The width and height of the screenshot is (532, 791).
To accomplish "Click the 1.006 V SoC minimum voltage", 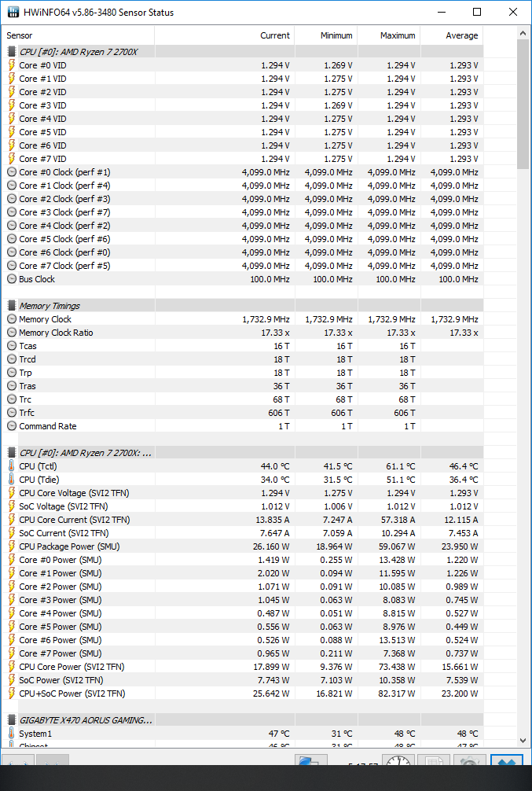I will [x=338, y=506].
